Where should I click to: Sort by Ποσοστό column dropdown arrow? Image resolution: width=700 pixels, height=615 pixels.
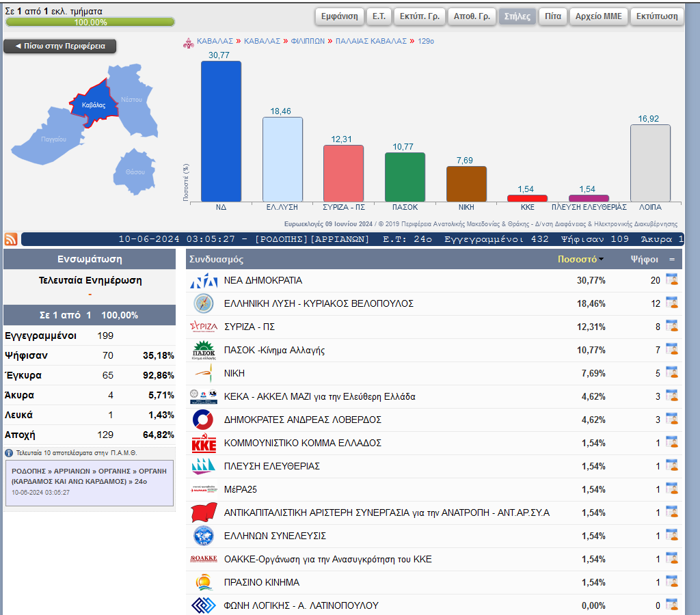click(x=602, y=260)
